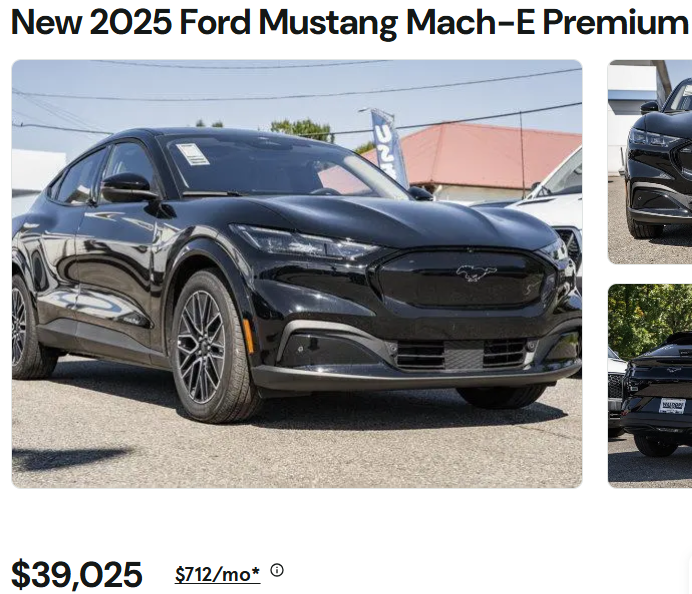
Task: View the monthly payment breakdown link
Action: point(217,574)
